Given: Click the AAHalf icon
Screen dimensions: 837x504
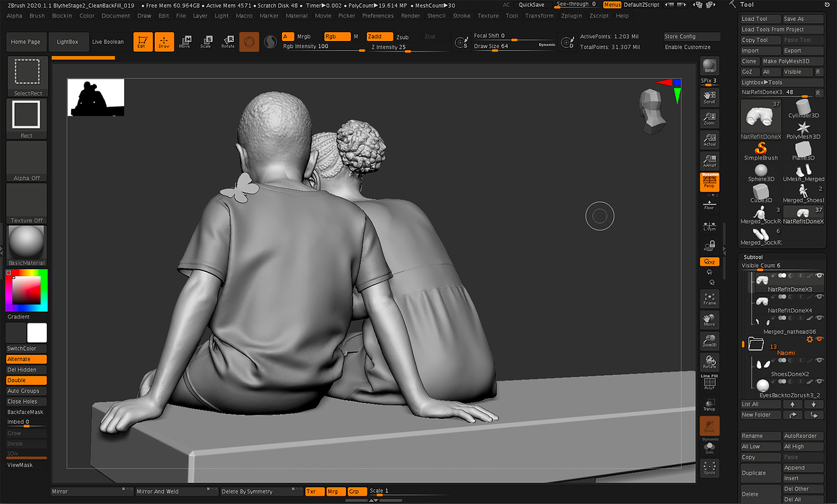Looking at the screenshot, I should [709, 160].
